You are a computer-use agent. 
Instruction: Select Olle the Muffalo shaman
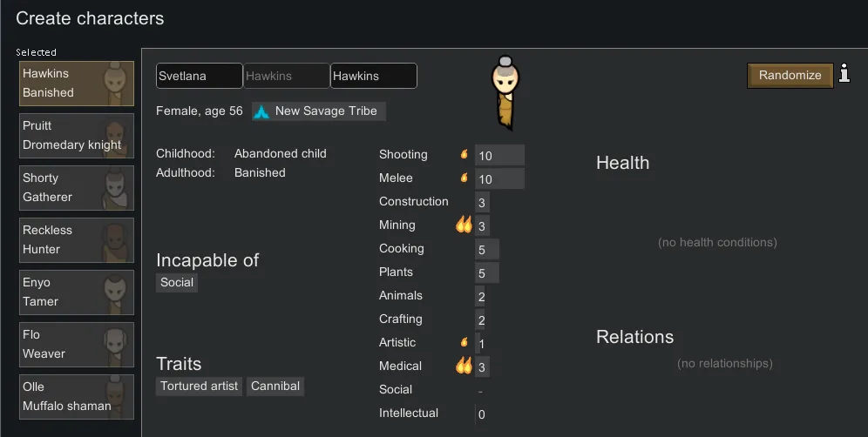pyautogui.click(x=77, y=397)
